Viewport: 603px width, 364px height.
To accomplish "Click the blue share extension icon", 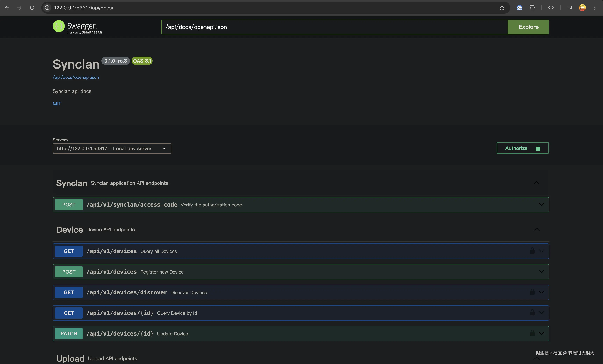I will pos(519,8).
